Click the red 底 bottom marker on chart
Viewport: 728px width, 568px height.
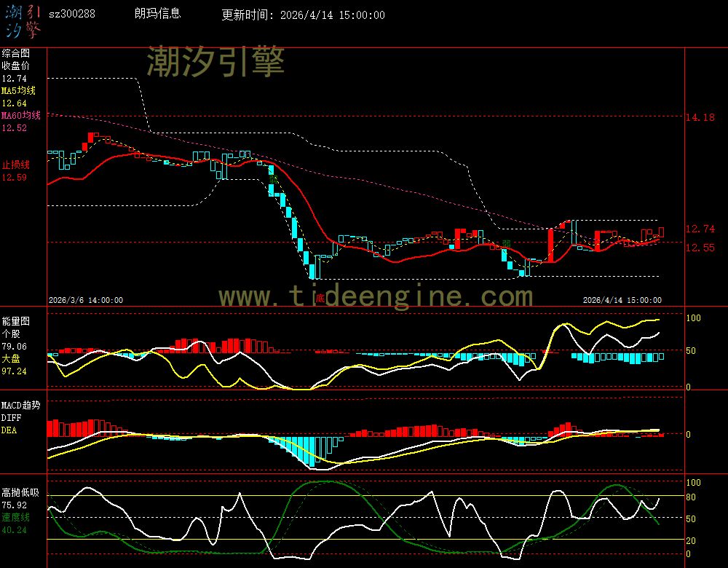(x=320, y=297)
